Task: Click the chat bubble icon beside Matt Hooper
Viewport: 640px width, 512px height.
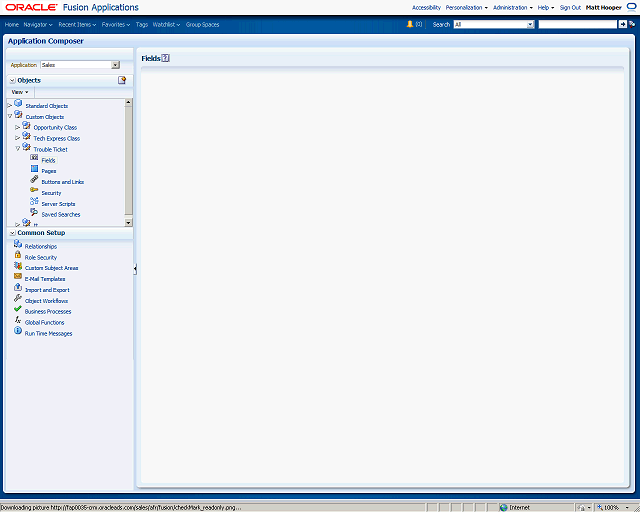Action: [x=631, y=7]
